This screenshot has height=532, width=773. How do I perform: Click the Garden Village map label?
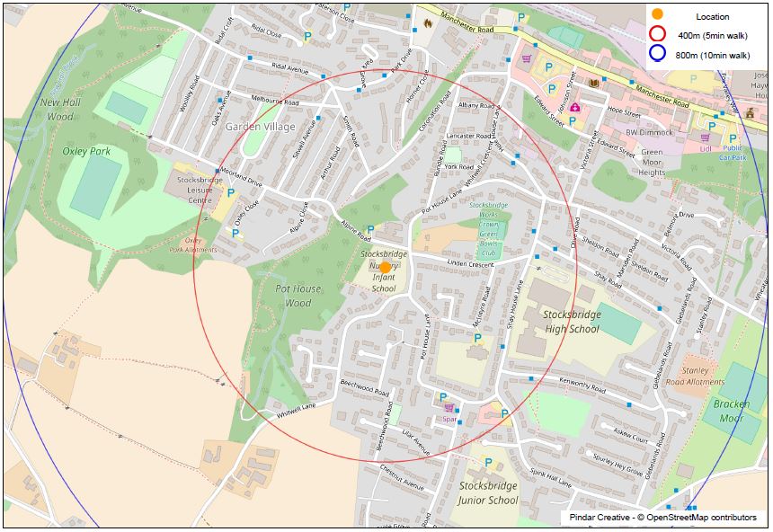(x=260, y=127)
